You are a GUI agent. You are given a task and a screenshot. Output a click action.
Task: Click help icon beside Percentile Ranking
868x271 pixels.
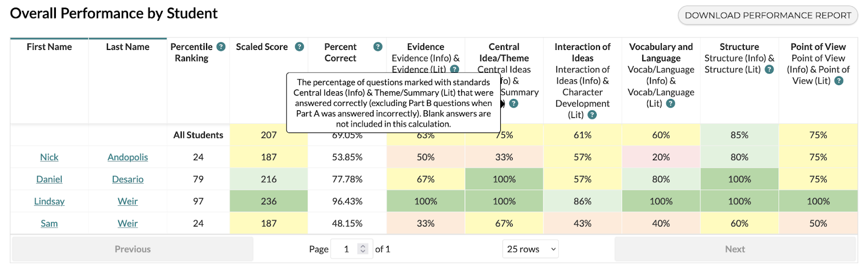(x=221, y=47)
